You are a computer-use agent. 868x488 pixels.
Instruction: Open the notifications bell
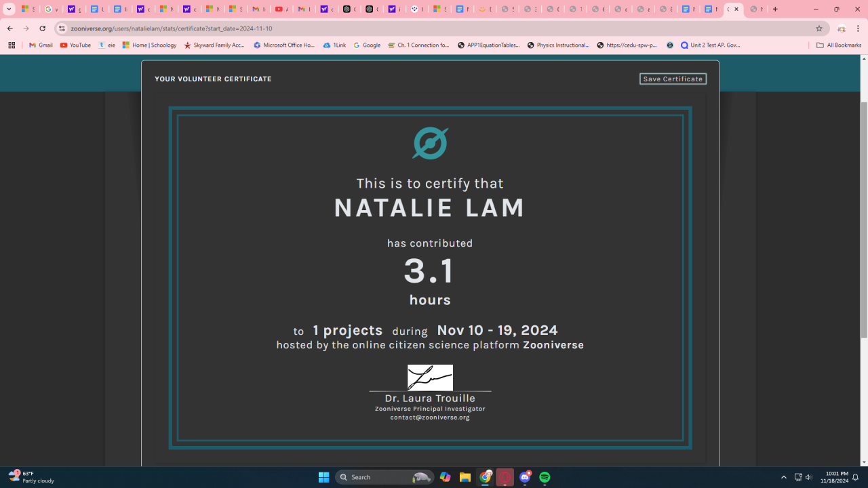(856, 477)
